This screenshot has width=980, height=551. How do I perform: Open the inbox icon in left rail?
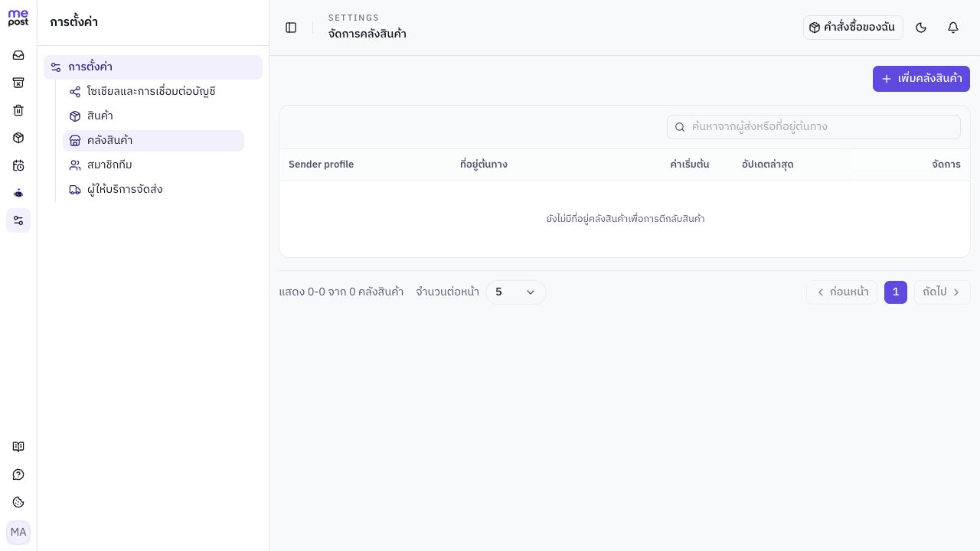pos(18,55)
